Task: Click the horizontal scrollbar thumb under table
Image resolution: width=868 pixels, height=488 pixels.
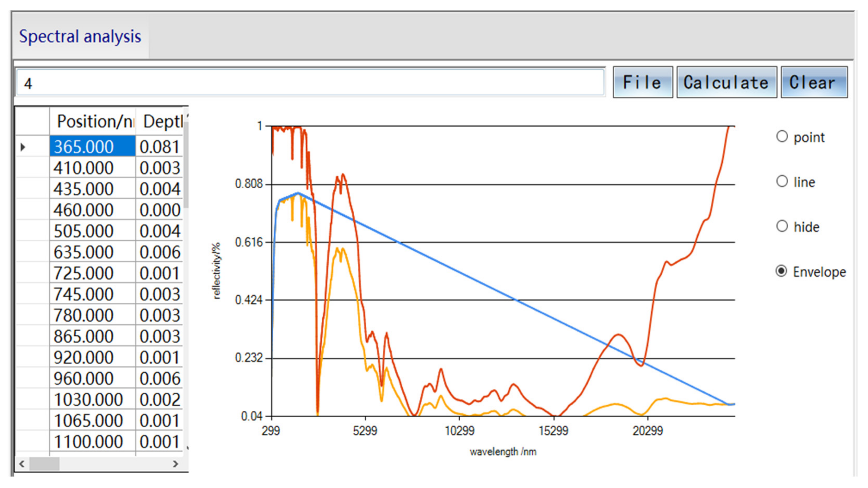Action: pyautogui.click(x=44, y=464)
